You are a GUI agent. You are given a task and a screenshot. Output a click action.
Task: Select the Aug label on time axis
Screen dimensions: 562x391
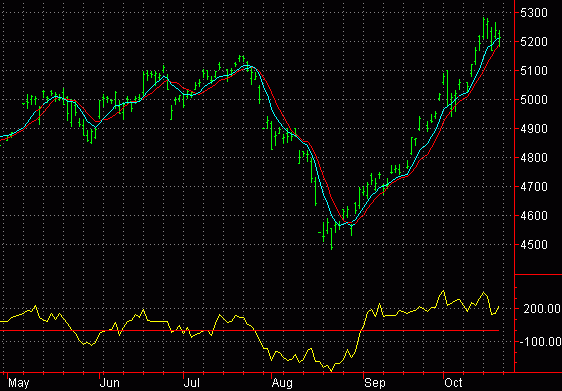point(282,383)
